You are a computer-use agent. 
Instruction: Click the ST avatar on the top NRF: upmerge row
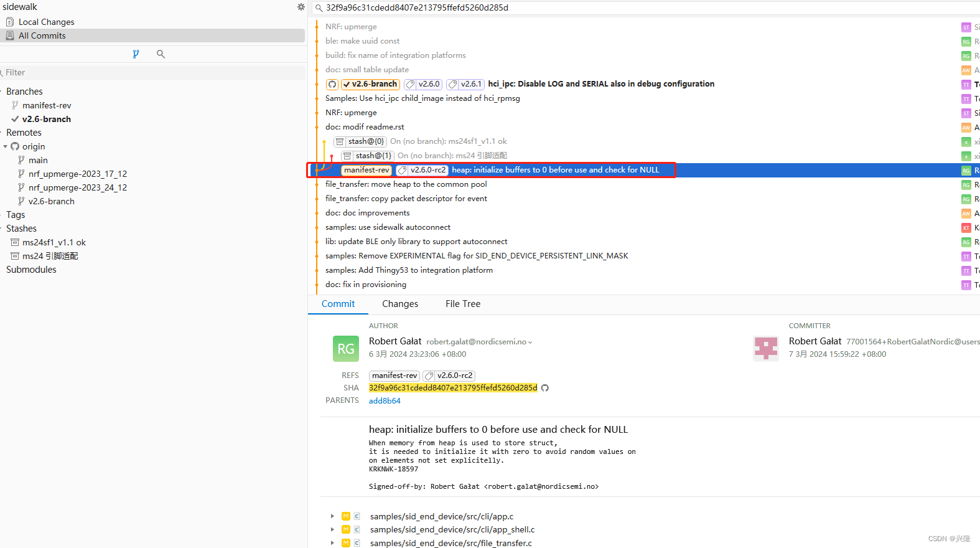pos(966,27)
